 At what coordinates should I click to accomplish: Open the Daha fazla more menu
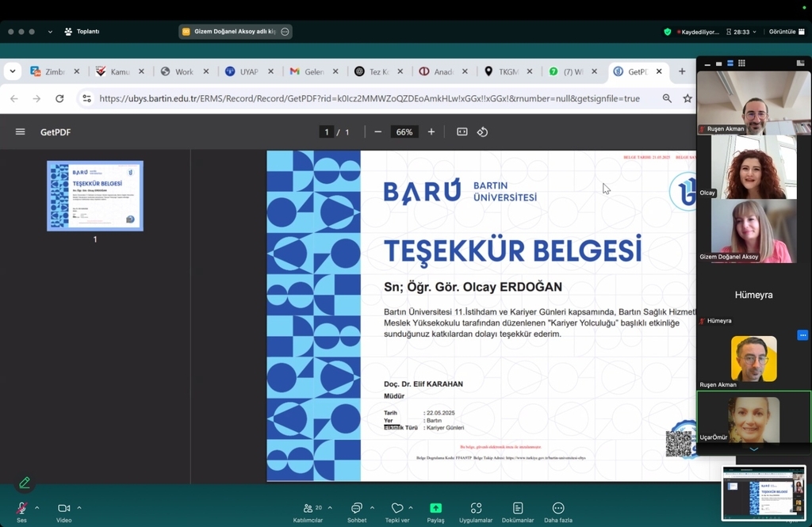click(558, 512)
